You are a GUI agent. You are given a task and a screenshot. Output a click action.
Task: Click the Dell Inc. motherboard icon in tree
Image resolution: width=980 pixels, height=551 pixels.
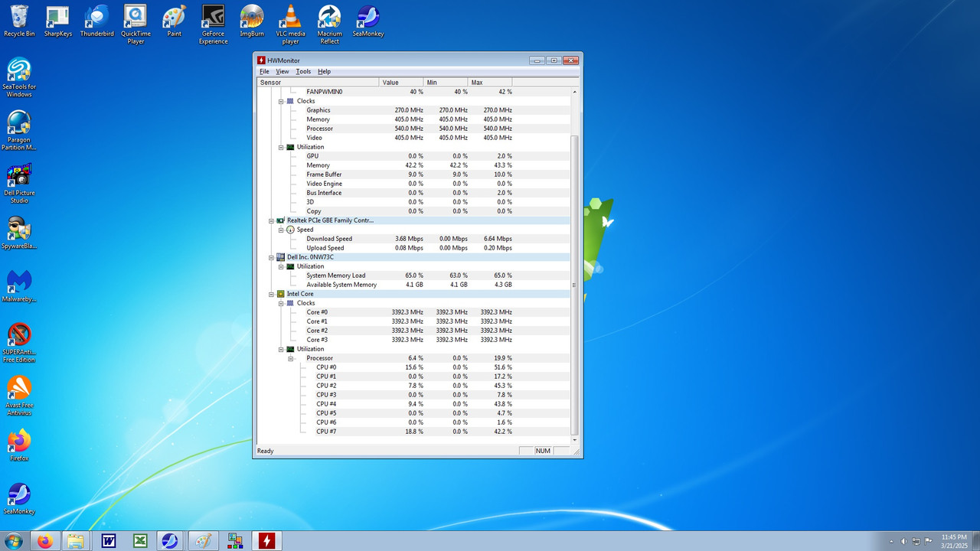pyautogui.click(x=281, y=257)
